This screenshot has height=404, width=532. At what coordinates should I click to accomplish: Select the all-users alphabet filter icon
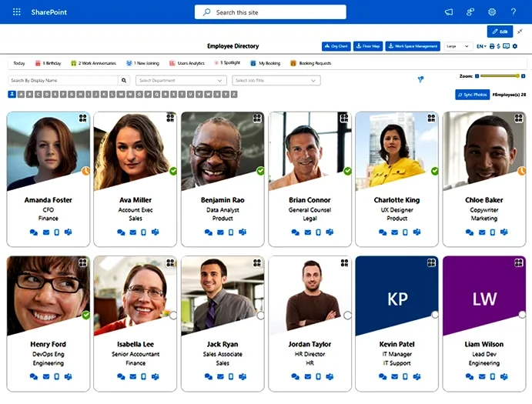coord(12,95)
